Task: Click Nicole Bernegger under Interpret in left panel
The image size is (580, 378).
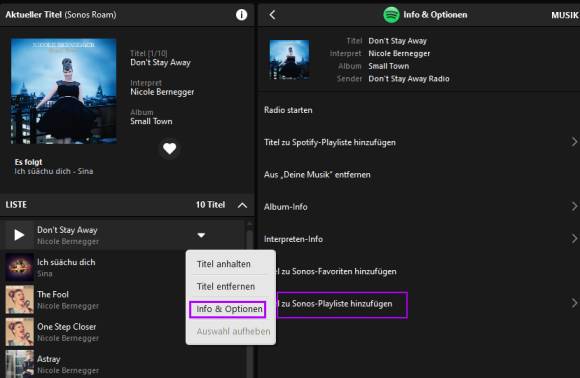Action: pos(162,92)
